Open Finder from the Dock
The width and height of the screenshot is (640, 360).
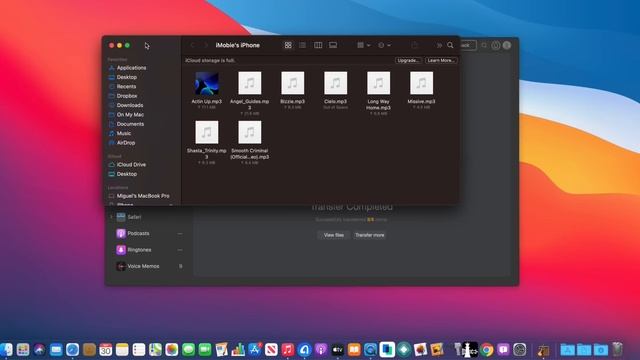click(x=6, y=349)
